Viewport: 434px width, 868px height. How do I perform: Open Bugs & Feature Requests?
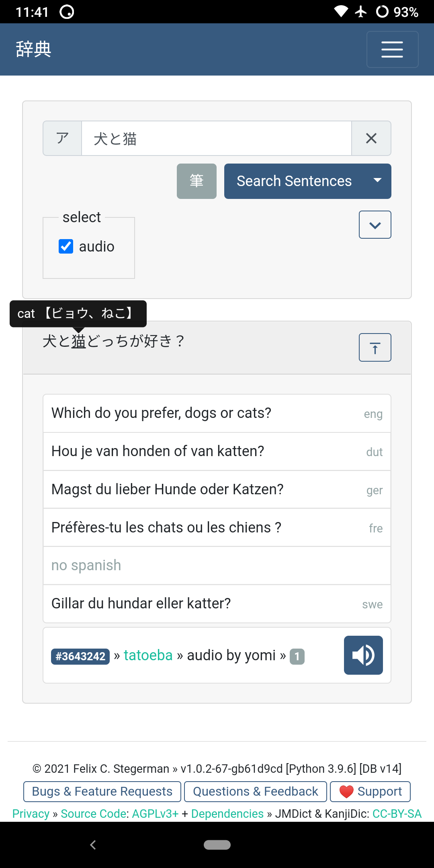click(102, 791)
